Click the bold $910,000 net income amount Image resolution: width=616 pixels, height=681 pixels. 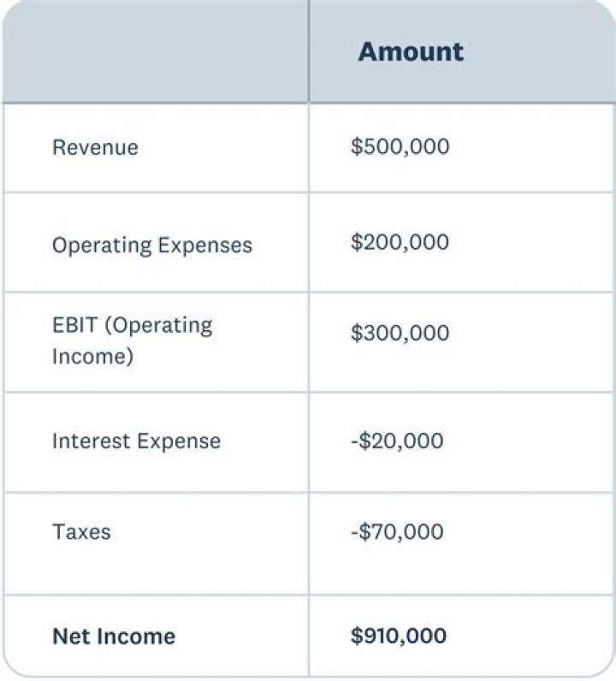coord(399,636)
